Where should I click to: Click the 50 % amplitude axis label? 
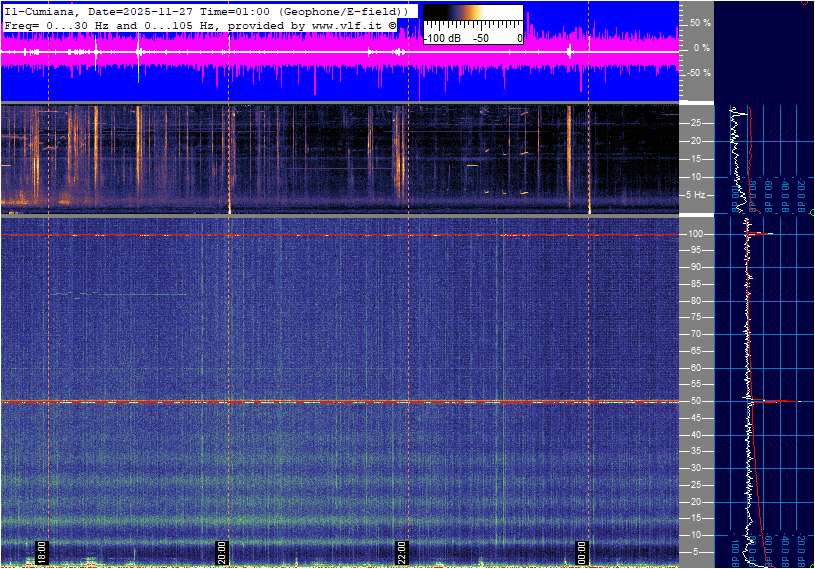point(701,22)
